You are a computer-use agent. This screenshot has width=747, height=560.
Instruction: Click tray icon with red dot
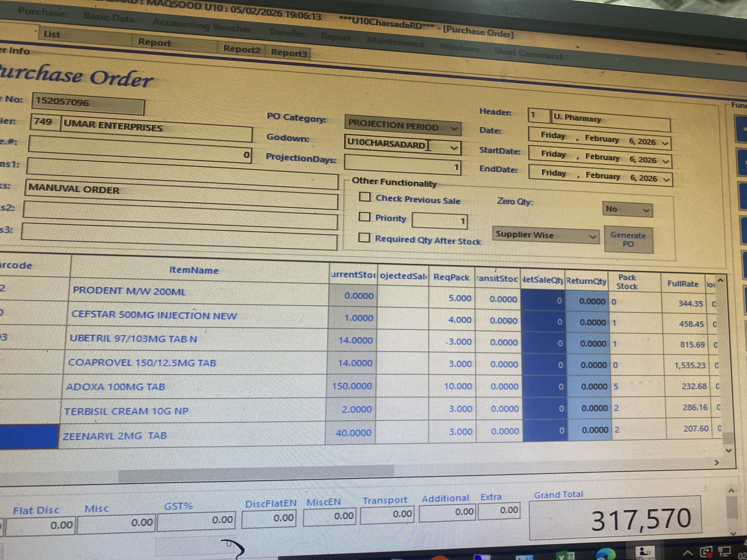(x=706, y=552)
